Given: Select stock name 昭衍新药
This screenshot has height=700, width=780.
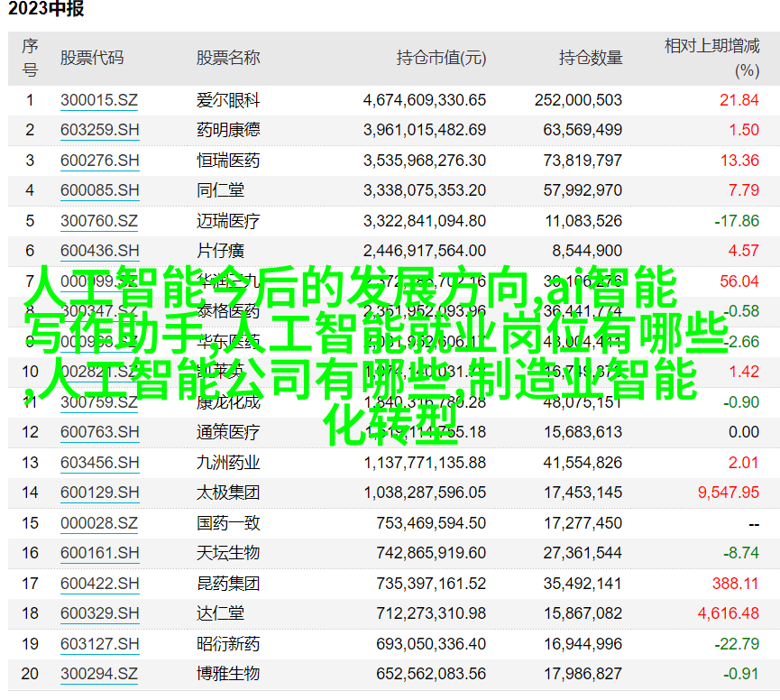Looking at the screenshot, I should 228,644.
